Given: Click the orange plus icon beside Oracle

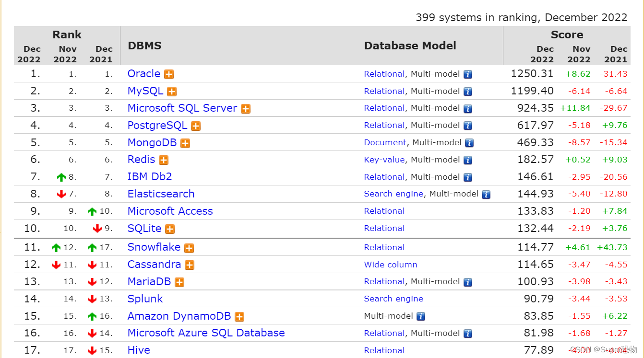Looking at the screenshot, I should (169, 74).
